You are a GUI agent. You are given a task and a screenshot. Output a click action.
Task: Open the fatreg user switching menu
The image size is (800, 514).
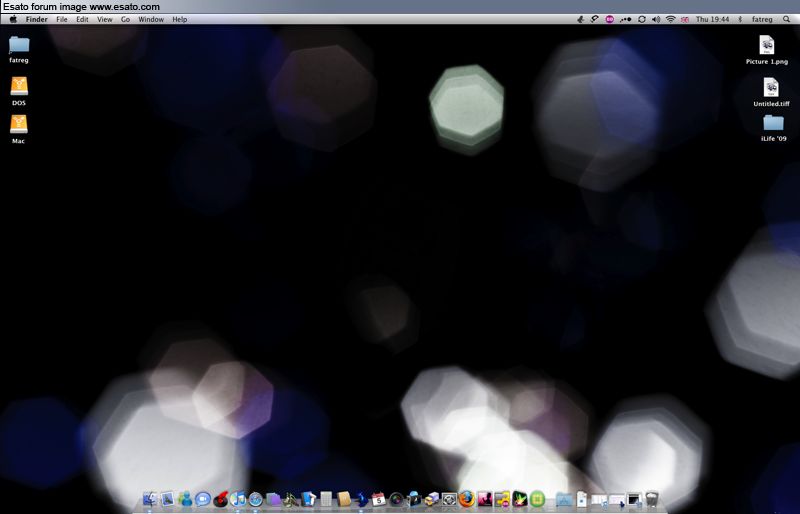pyautogui.click(x=762, y=19)
